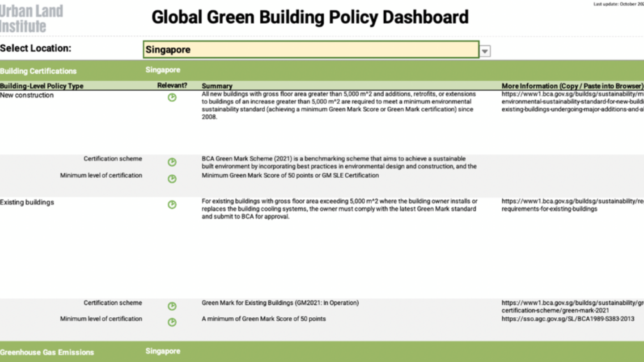
Task: Open the sso.agc.gov.sg BCA1989 link
Action: (568, 319)
